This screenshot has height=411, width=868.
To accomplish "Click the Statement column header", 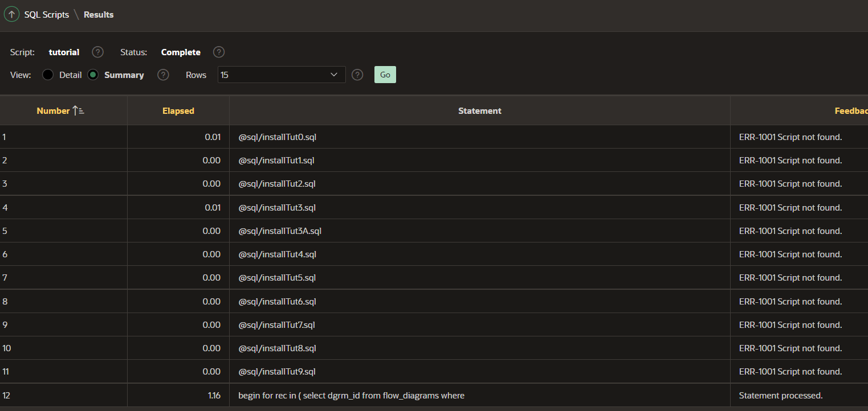I will pyautogui.click(x=480, y=111).
